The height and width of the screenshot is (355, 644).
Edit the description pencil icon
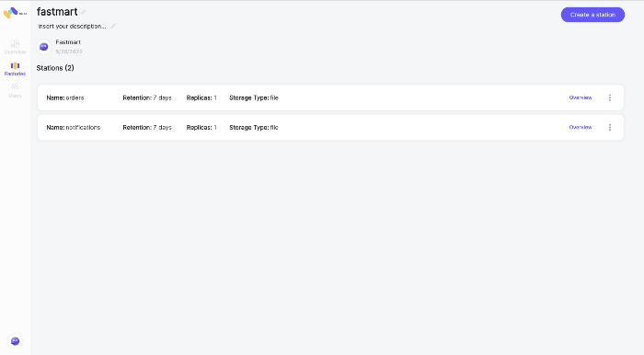(113, 27)
